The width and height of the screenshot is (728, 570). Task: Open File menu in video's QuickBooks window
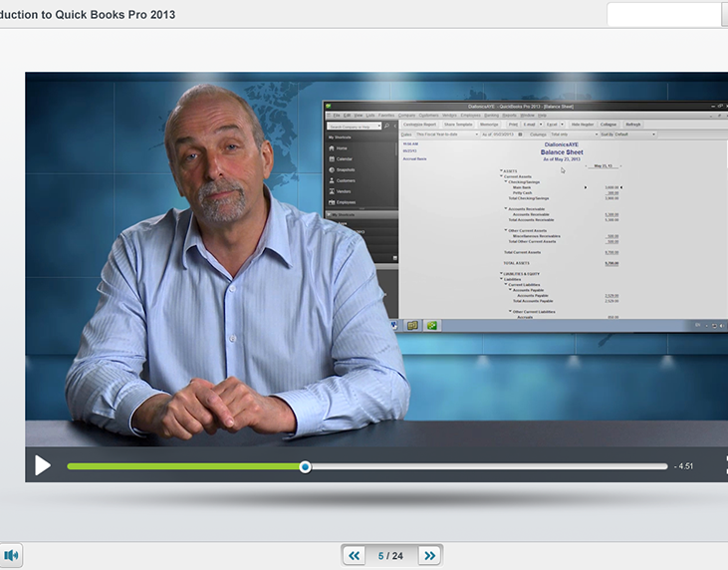(x=337, y=116)
